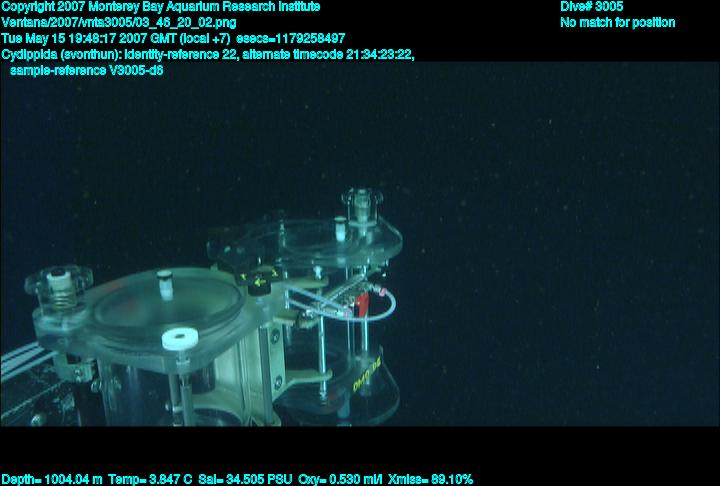Click the 'Dive# 3005' label
This screenshot has height=486, width=720.
coord(591,7)
